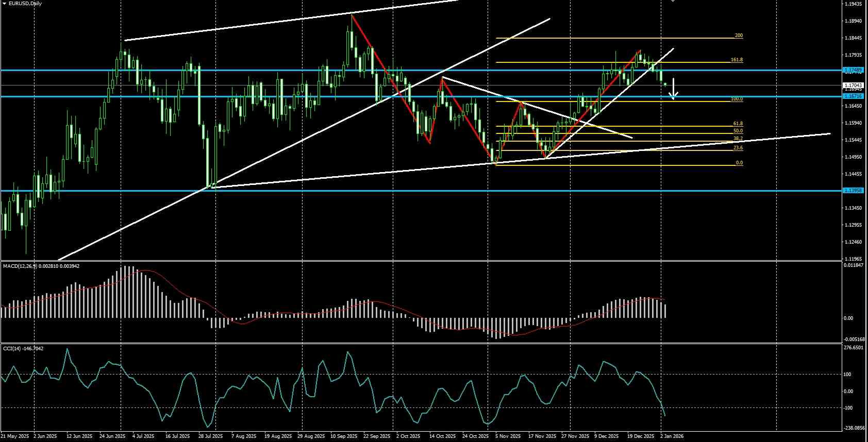Click the current price tag 1.17043

853,85
